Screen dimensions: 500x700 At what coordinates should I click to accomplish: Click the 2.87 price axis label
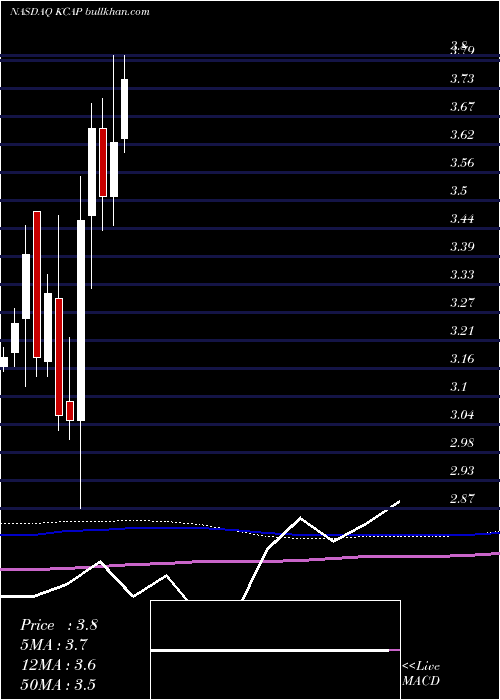click(462, 499)
